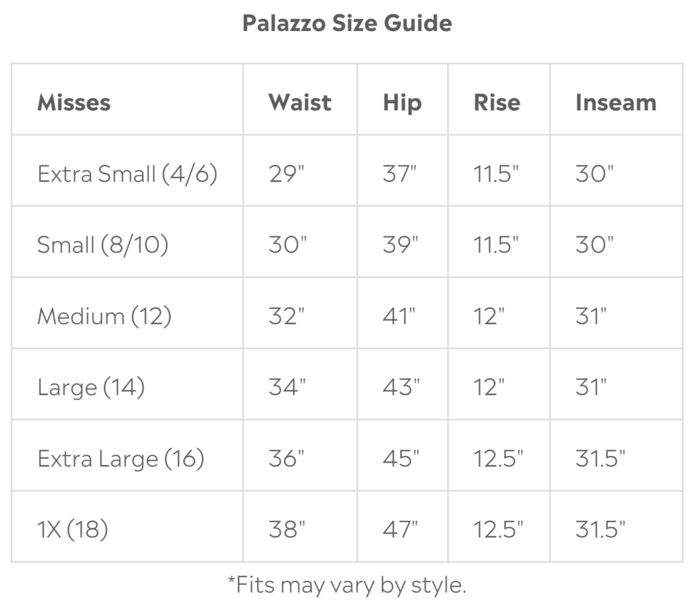Click the 1X (18) inseam value cell
Viewport: 700px width, 615px height.
(600, 529)
